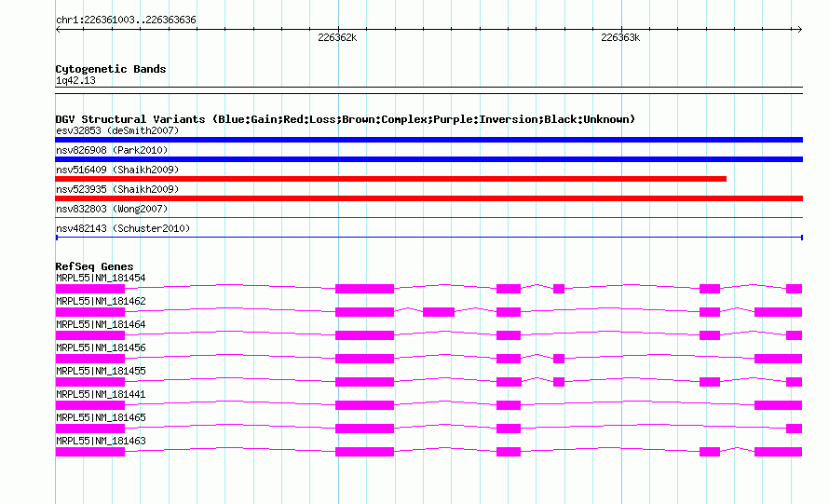Viewport: 829px width, 504px height.
Task: Click the MRPL55|NM_181465 transcript label
Action: [101, 417]
